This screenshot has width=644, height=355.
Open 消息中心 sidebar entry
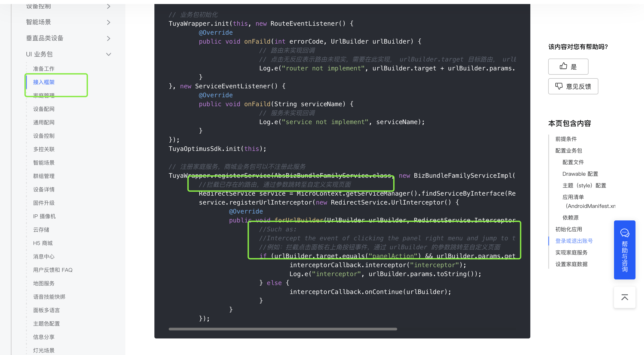coord(44,257)
